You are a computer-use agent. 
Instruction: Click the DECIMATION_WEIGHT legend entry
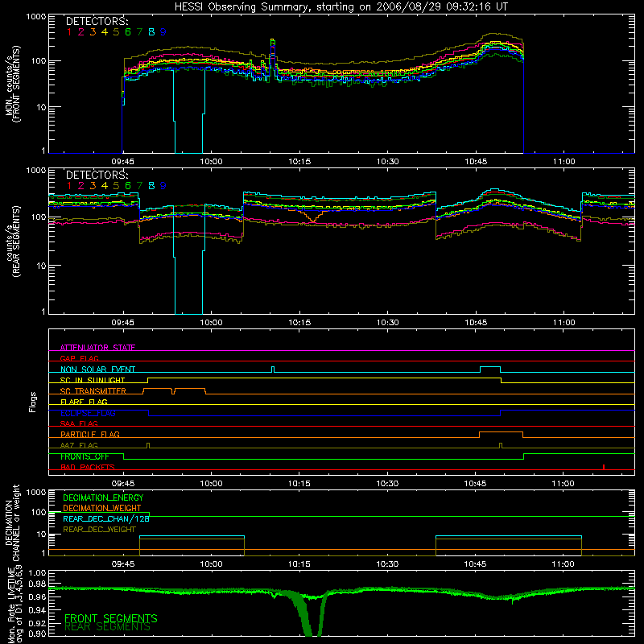click(x=102, y=508)
